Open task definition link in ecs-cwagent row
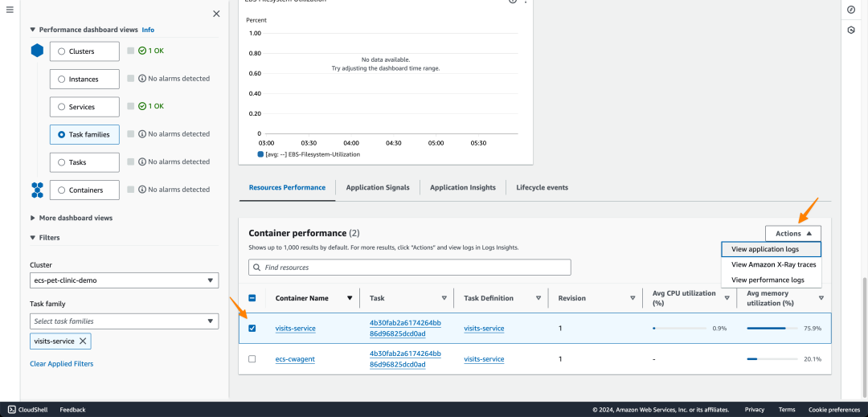Viewport: 868px width, 417px height. tap(484, 359)
